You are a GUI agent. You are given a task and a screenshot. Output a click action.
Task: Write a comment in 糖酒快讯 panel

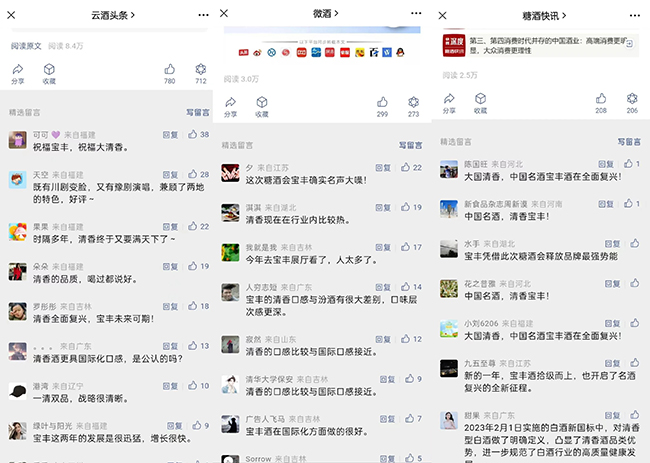tap(629, 142)
